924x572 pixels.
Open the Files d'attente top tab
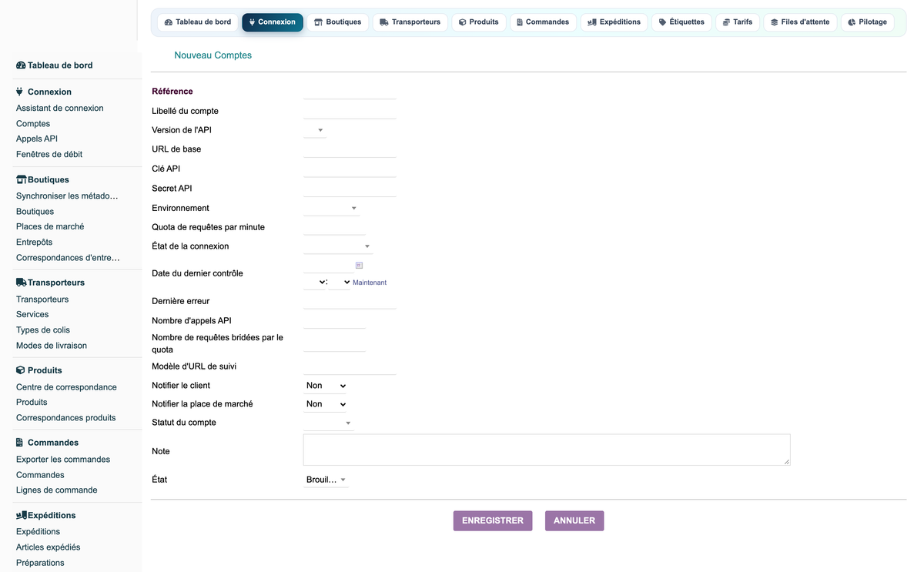(x=800, y=22)
